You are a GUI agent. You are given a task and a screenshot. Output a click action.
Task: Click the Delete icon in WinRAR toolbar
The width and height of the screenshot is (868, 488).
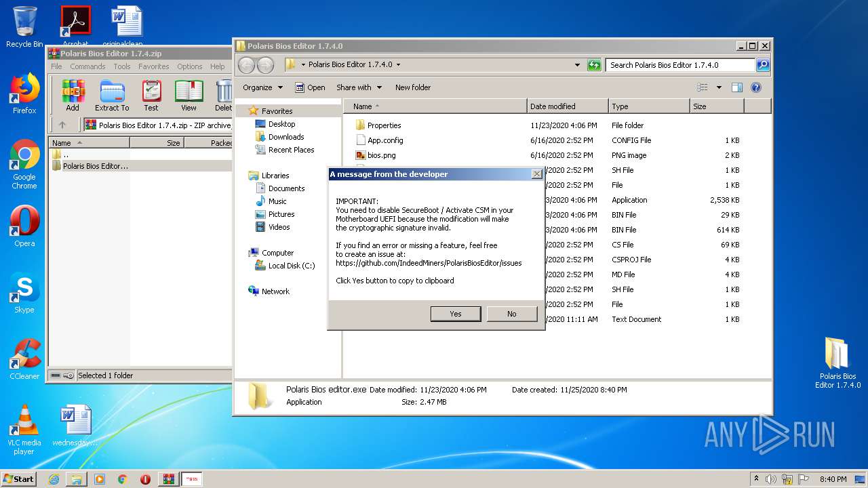223,96
